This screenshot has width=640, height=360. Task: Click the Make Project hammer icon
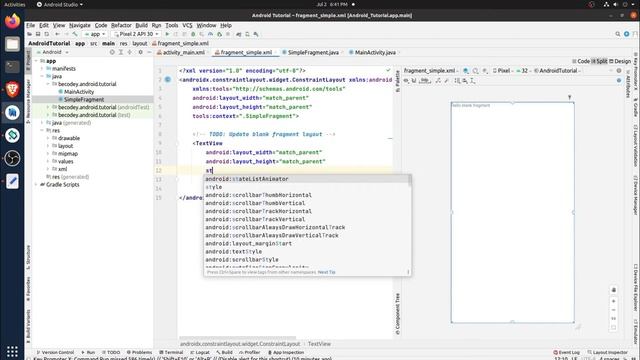pos(75,34)
